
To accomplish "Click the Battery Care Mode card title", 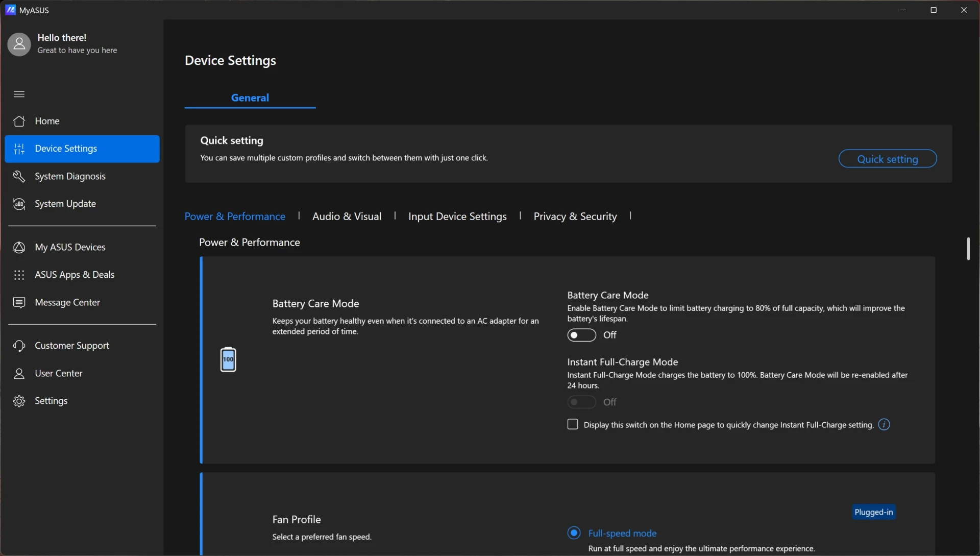I will tap(315, 303).
